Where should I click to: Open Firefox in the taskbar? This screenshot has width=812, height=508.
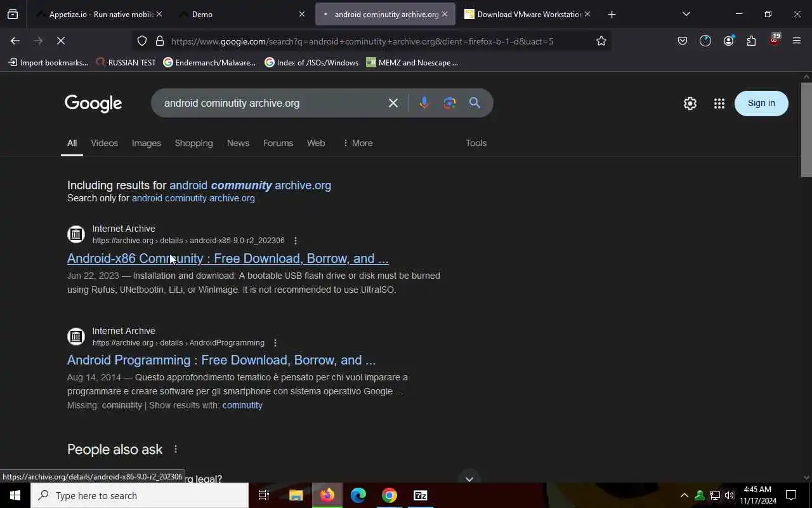coord(327,495)
